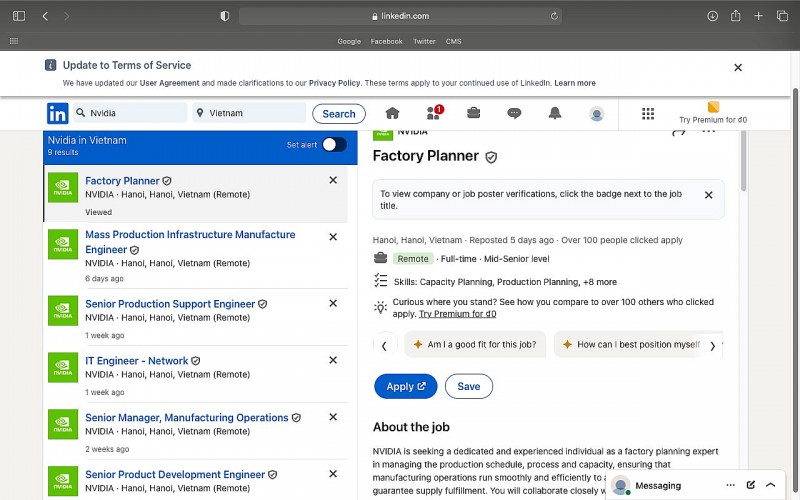This screenshot has height=500, width=800.
Task: Open CMS bookmark
Action: pyautogui.click(x=453, y=41)
